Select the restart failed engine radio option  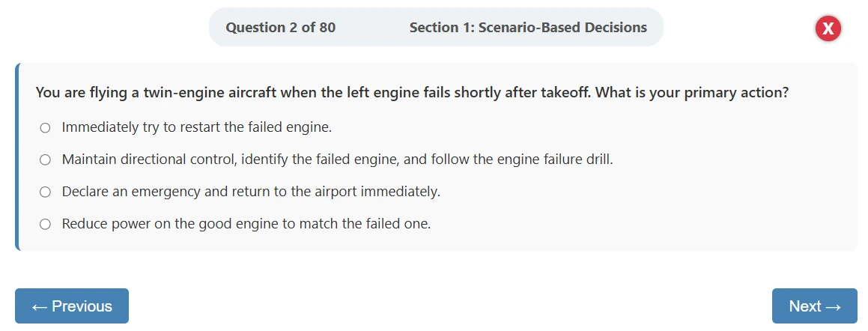coord(45,128)
